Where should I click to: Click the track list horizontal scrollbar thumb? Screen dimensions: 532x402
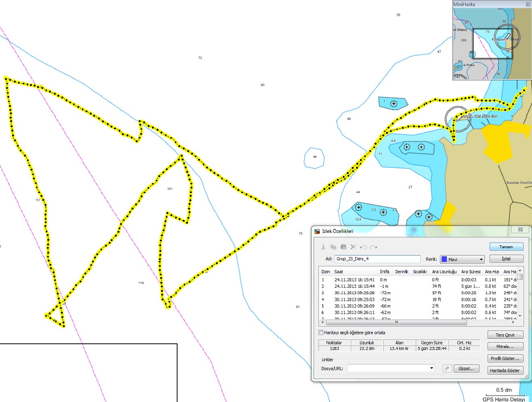click(x=396, y=322)
